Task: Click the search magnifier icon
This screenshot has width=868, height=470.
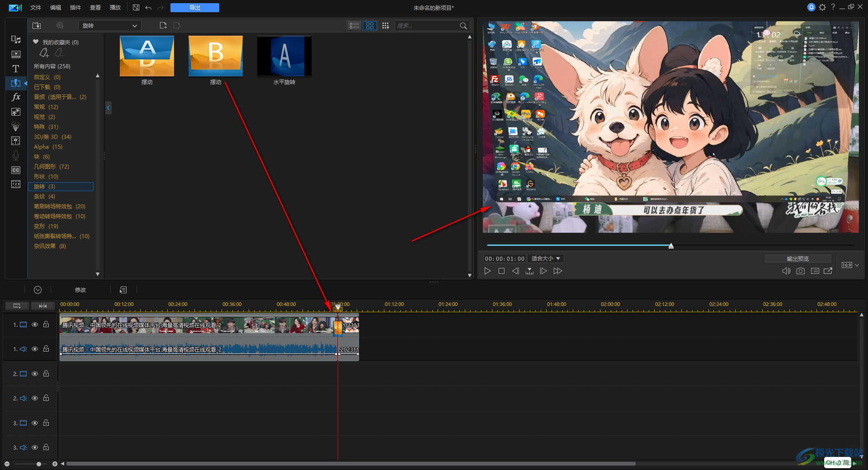Action: point(463,26)
